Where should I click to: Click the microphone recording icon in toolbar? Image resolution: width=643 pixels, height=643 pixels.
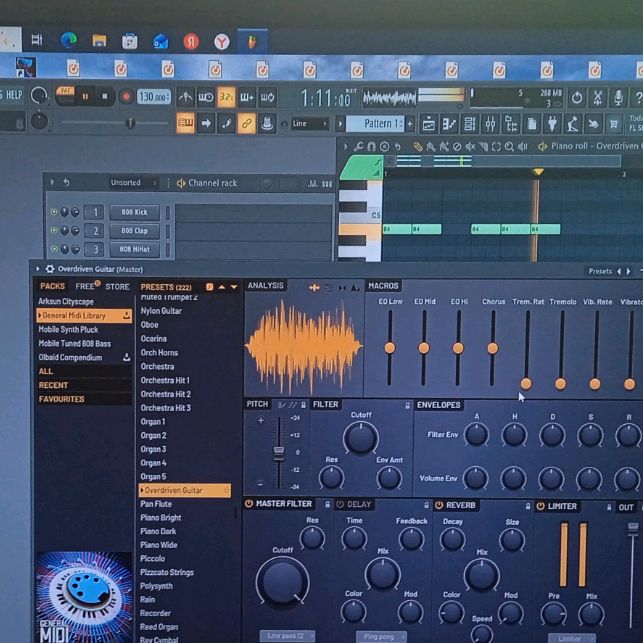(x=618, y=98)
